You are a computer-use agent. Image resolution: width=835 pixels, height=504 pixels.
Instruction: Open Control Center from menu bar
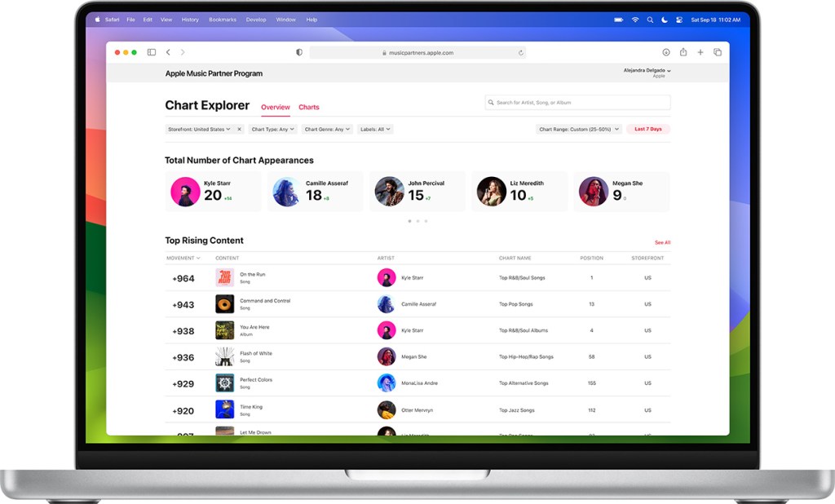679,20
